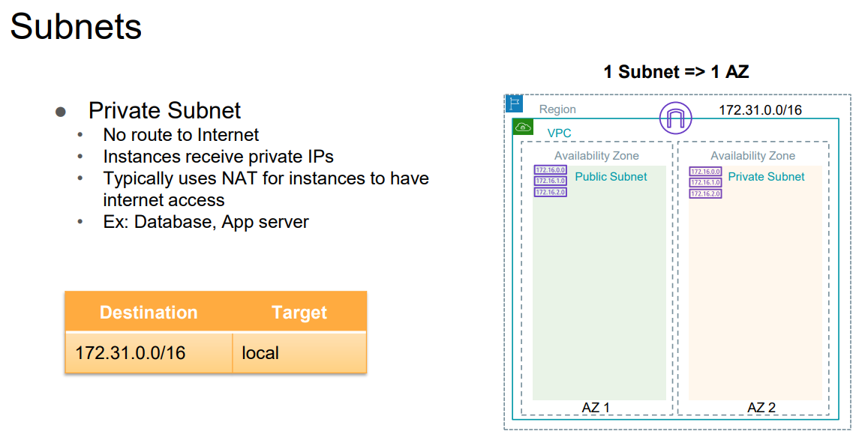This screenshot has height=446, width=868.
Task: Click the Subnets slide title
Action: point(76,27)
